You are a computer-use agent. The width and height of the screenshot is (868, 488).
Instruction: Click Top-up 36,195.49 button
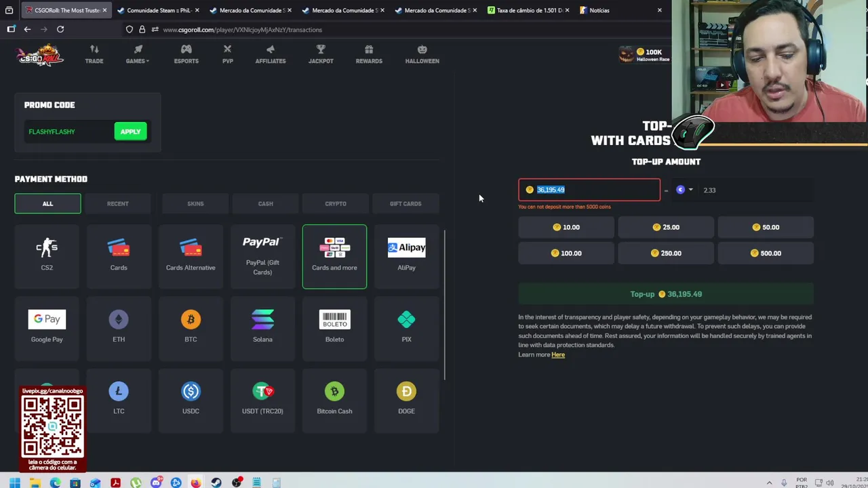pos(666,294)
